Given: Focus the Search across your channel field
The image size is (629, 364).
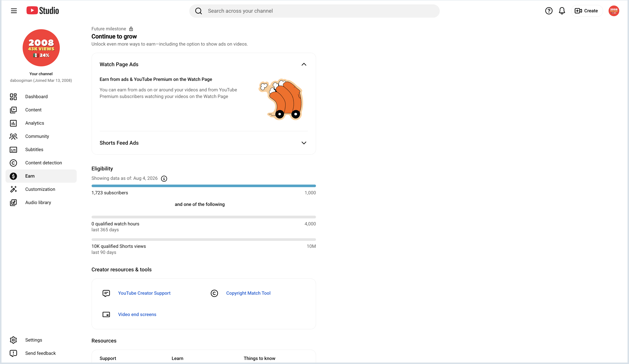Looking at the screenshot, I should pos(314,11).
